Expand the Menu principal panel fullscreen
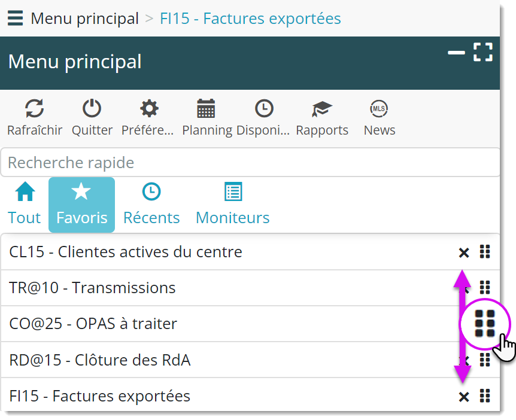This screenshot has width=516, height=420. tap(482, 52)
